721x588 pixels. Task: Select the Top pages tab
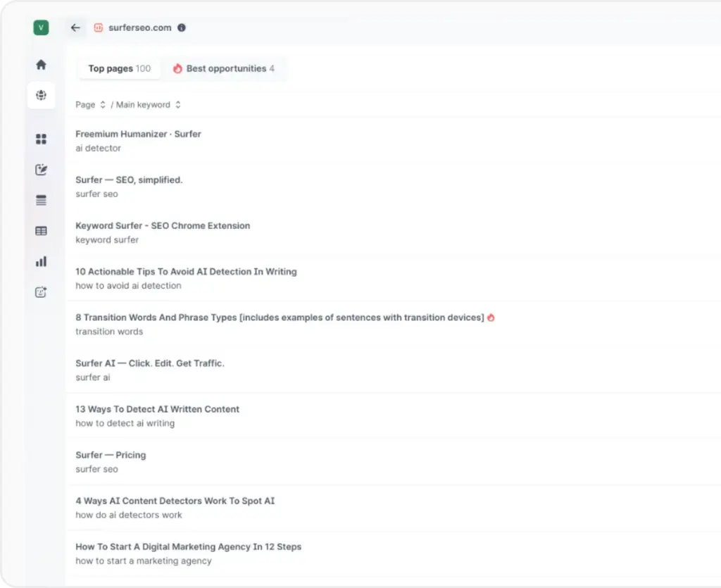pyautogui.click(x=119, y=68)
